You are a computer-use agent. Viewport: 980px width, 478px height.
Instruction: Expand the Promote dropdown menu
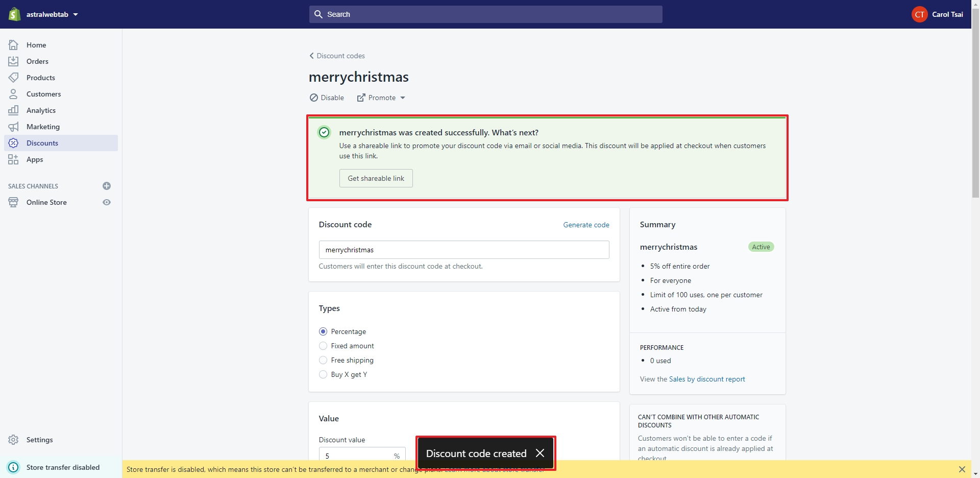[x=381, y=98]
